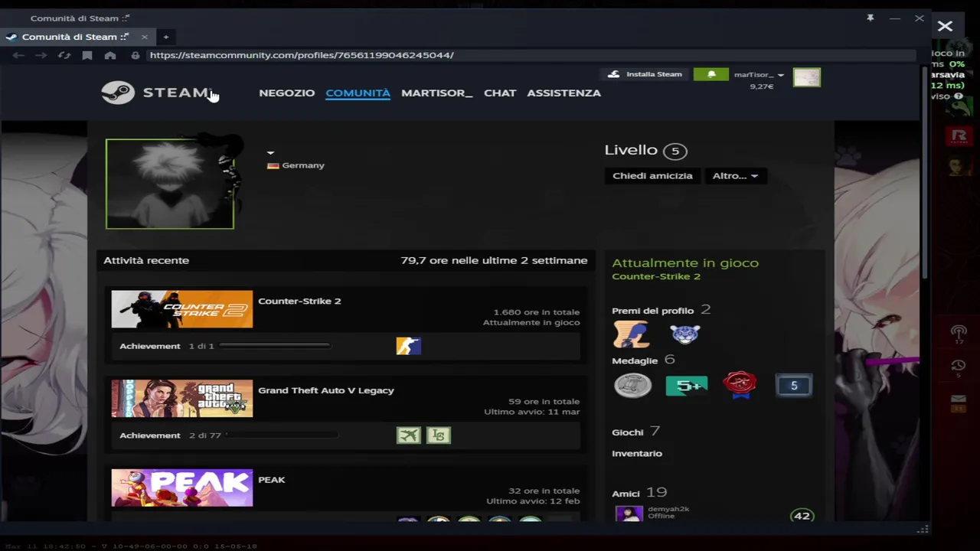The height and width of the screenshot is (551, 980).
Task: Open the Giochi link
Action: pyautogui.click(x=627, y=432)
